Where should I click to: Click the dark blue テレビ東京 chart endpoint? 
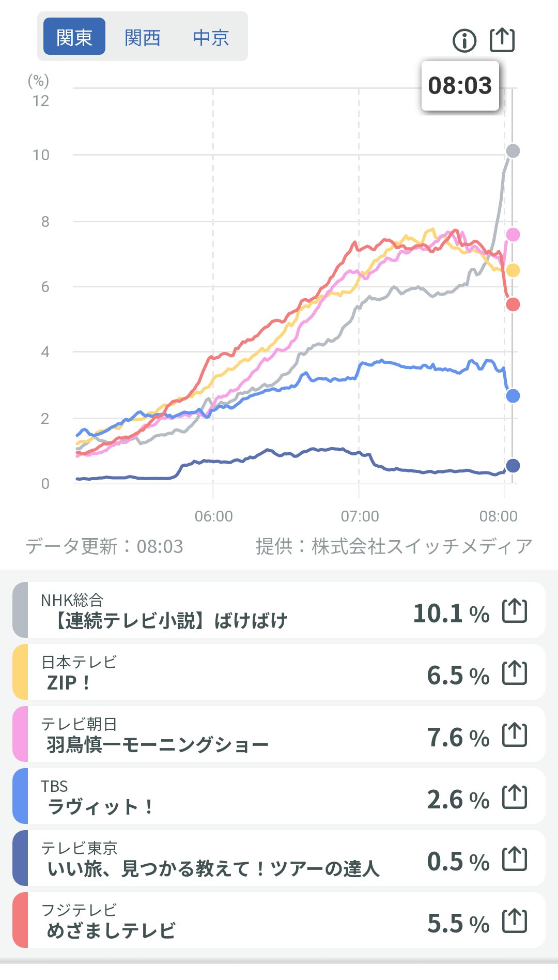(x=513, y=466)
